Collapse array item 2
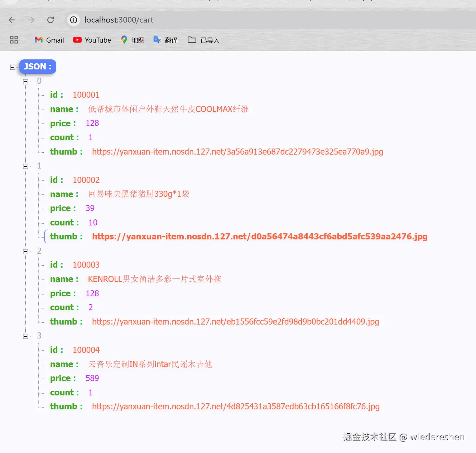 (25, 252)
